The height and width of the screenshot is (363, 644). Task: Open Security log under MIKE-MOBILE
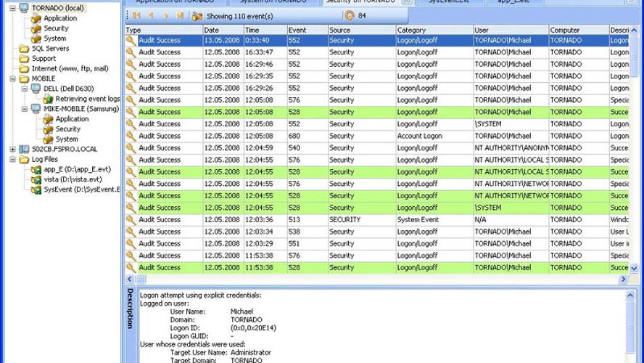pyautogui.click(x=68, y=129)
